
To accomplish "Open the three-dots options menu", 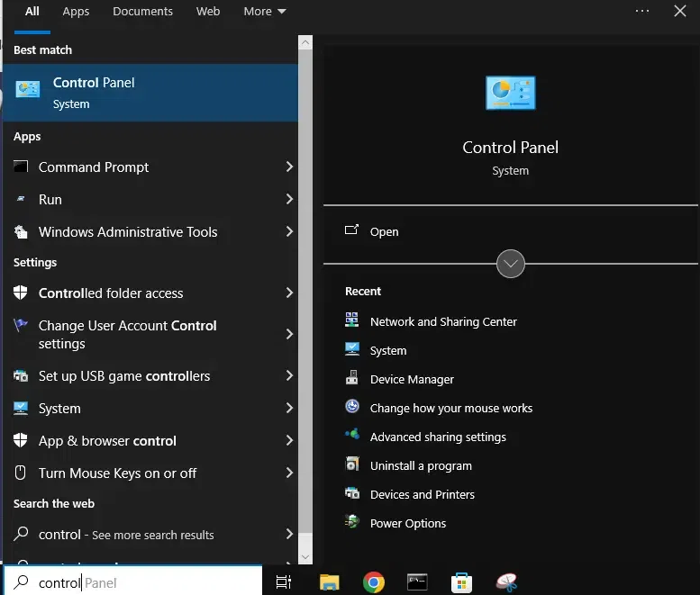I will click(642, 11).
